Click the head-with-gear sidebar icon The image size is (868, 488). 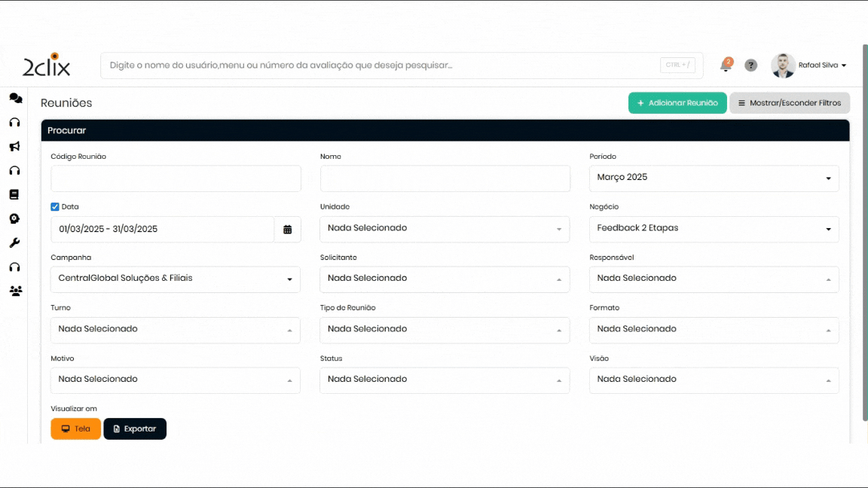pyautogui.click(x=14, y=218)
